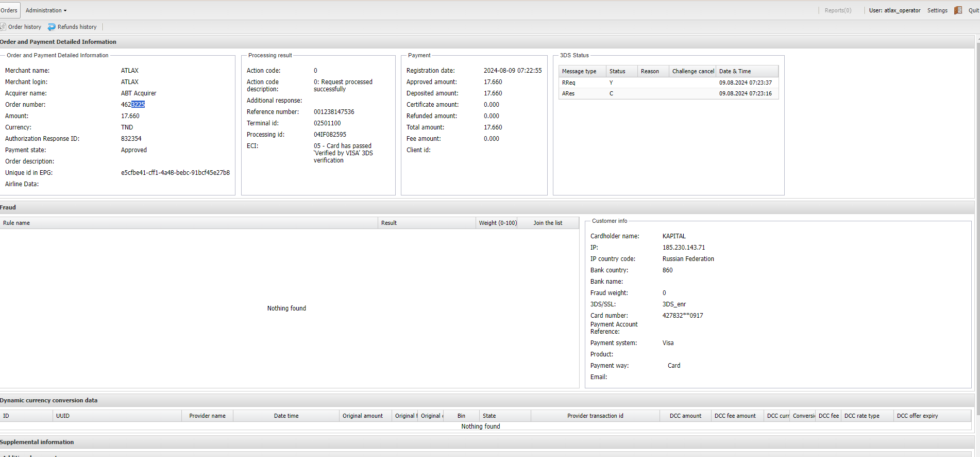
Task: Click the Join the list column header
Action: [x=548, y=223]
